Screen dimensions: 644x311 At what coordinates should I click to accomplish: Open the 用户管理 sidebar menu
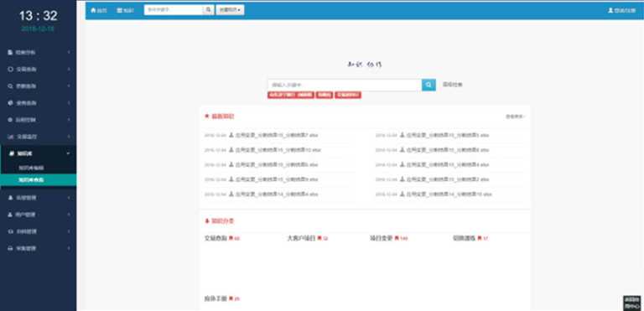pos(39,215)
